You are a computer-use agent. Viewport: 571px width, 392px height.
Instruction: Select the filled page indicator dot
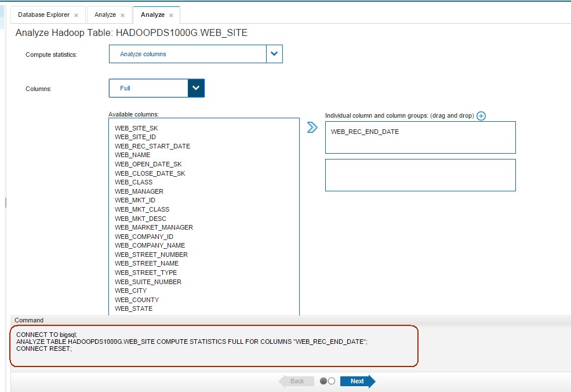[x=323, y=382]
